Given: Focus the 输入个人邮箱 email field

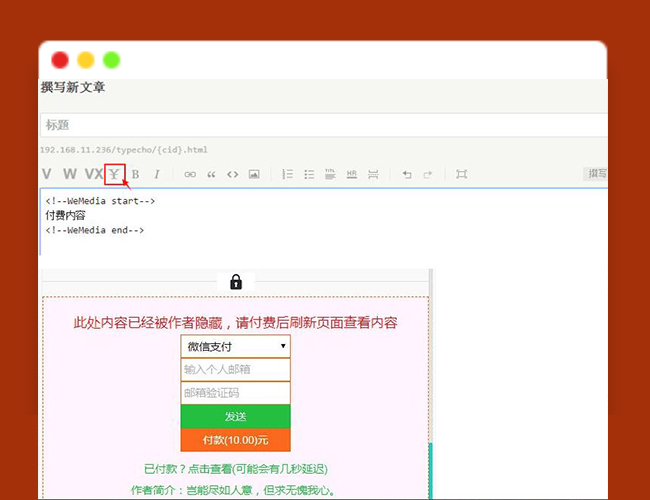Looking at the screenshot, I should (235, 369).
